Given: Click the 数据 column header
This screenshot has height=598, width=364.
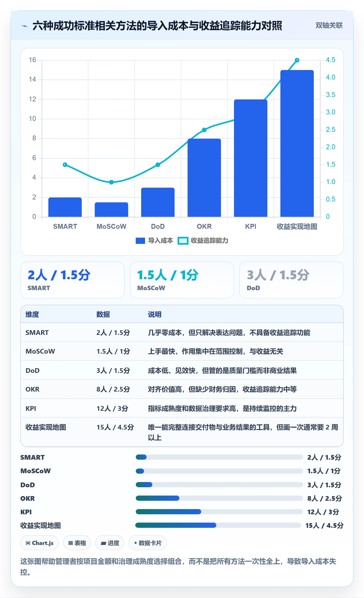Looking at the screenshot, I should tap(103, 314).
